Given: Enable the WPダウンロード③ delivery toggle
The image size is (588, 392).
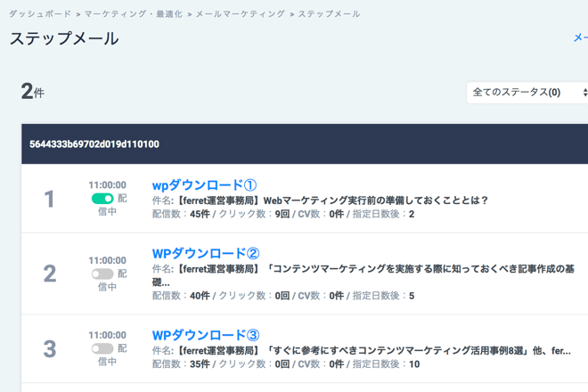Looking at the screenshot, I should [102, 349].
